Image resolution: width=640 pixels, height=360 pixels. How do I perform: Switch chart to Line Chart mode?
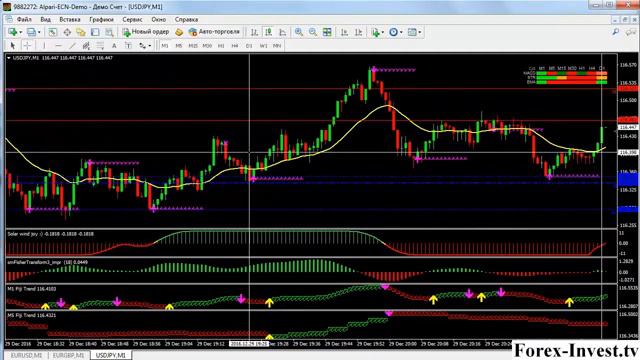tap(282, 32)
